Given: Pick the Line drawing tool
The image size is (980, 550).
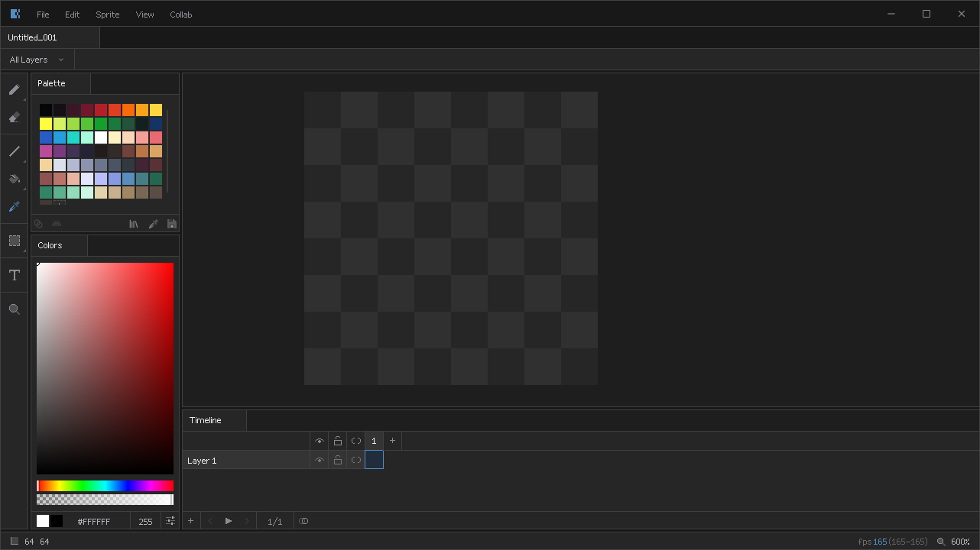Looking at the screenshot, I should click(15, 151).
